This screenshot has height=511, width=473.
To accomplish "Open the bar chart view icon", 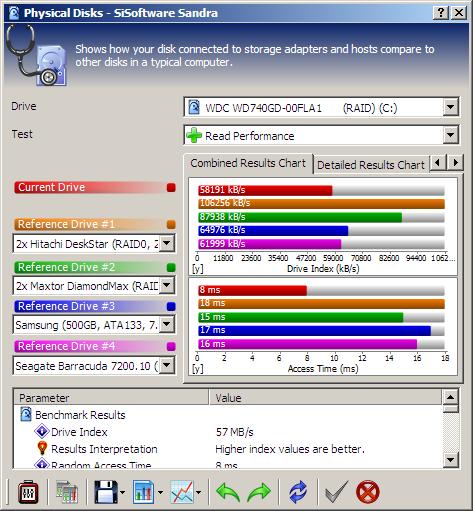I will click(143, 492).
